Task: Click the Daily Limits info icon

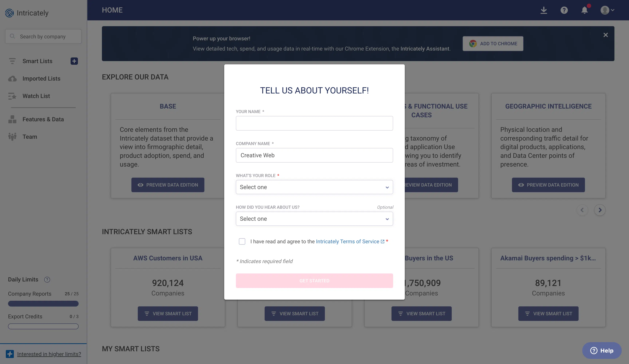Action: (x=47, y=279)
